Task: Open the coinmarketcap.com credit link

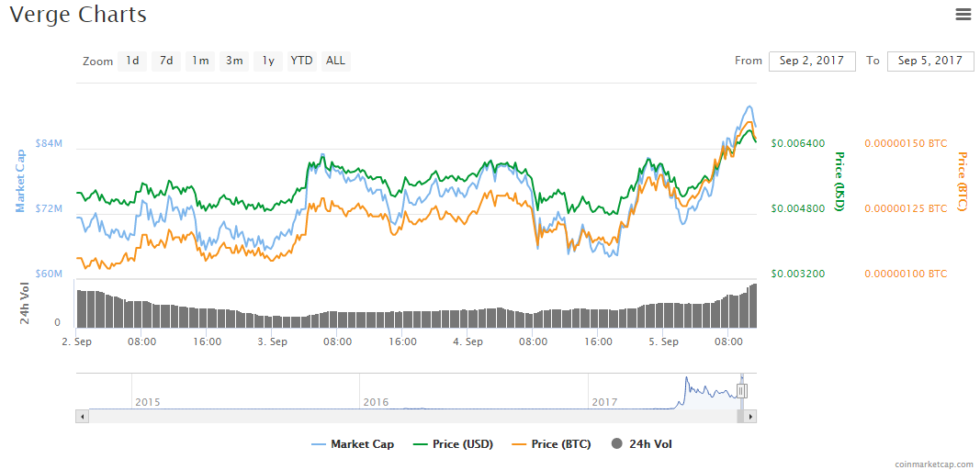Action: [x=933, y=464]
